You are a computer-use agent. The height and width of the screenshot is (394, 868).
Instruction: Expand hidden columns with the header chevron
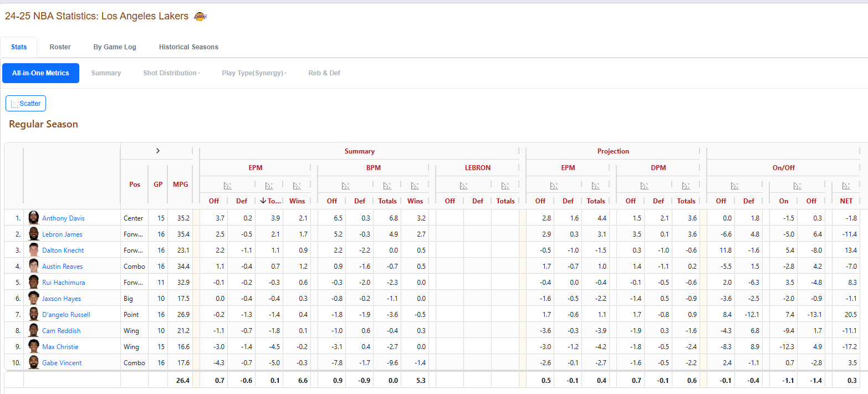coord(157,151)
